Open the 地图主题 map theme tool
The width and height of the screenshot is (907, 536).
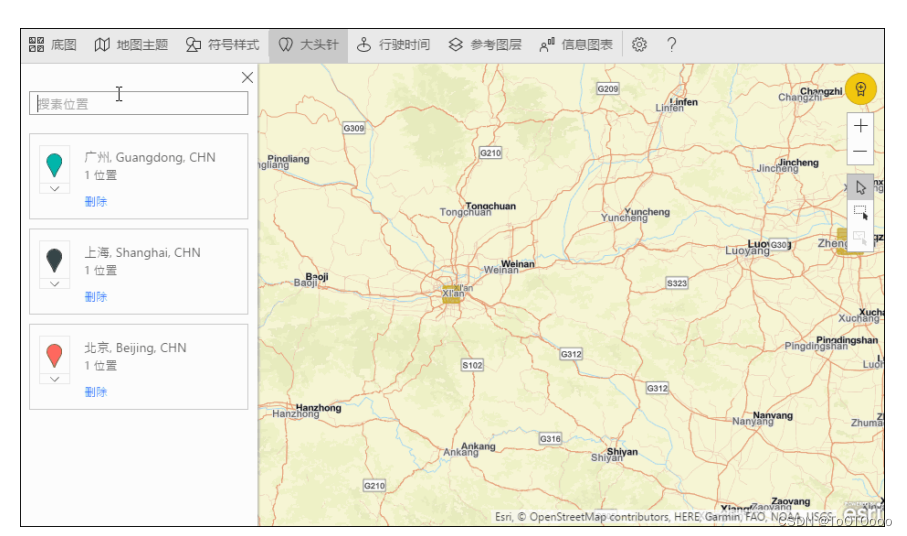point(131,45)
